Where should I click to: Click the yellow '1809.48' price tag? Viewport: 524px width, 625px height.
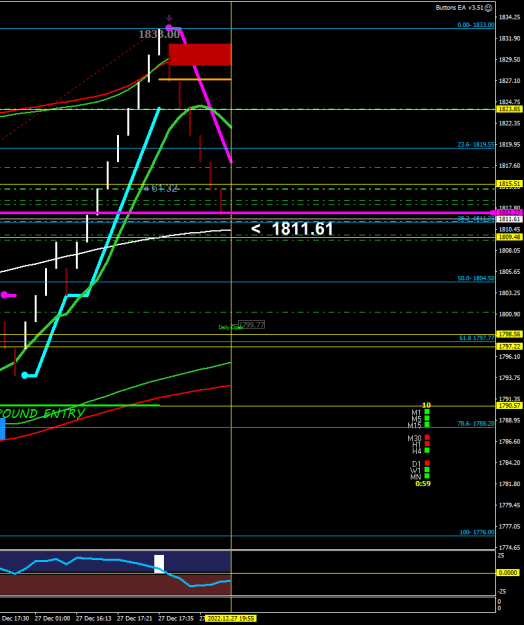[509, 237]
